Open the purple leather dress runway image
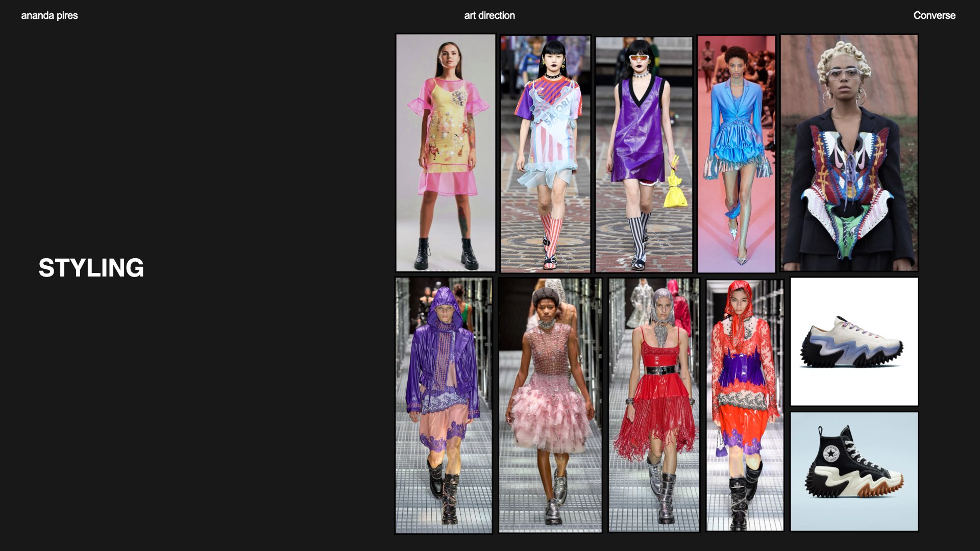 644,153
